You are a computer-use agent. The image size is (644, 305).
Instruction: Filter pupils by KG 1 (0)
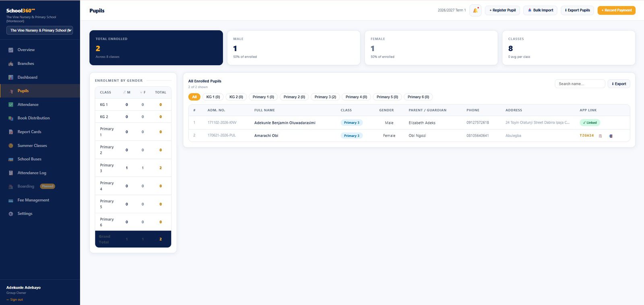point(213,97)
